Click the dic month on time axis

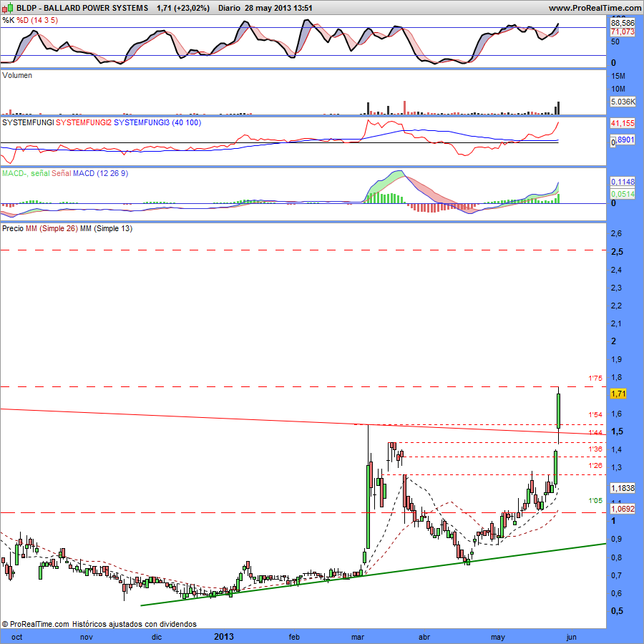tap(157, 637)
